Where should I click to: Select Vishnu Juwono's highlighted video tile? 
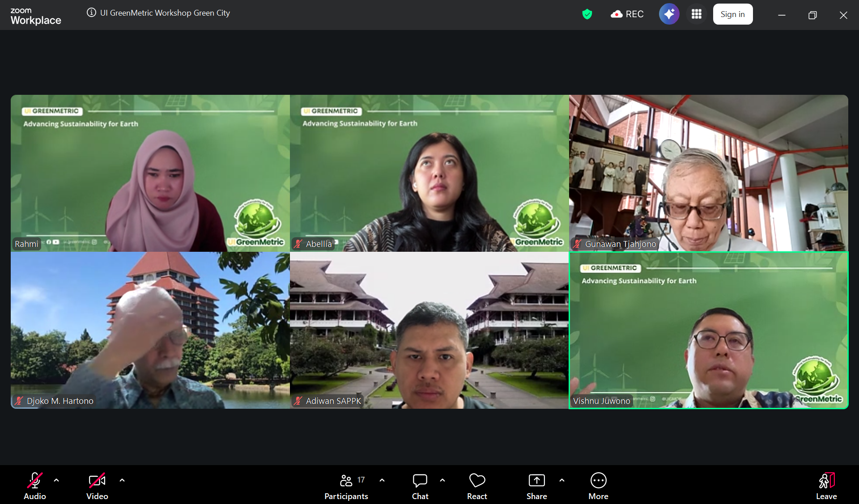pyautogui.click(x=709, y=330)
